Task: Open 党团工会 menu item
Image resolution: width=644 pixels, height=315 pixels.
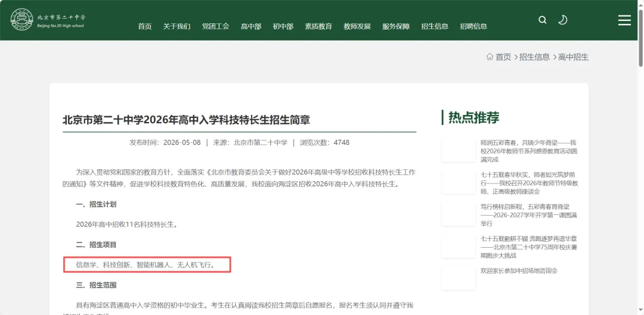Action: click(x=215, y=26)
